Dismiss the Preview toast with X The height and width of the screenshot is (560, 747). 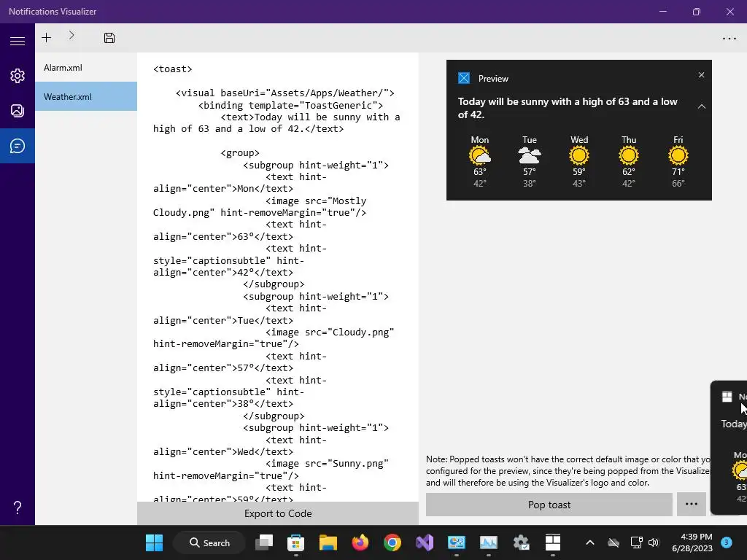(701, 75)
